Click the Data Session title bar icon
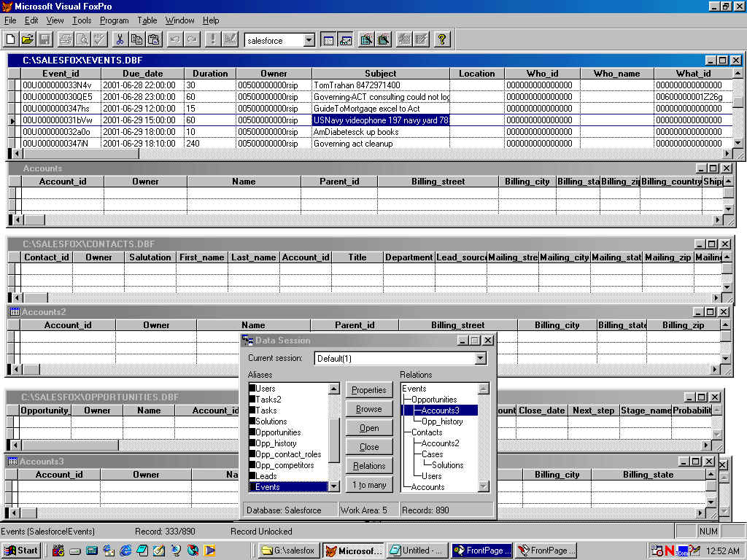The width and height of the screenshot is (747, 560). tap(248, 340)
